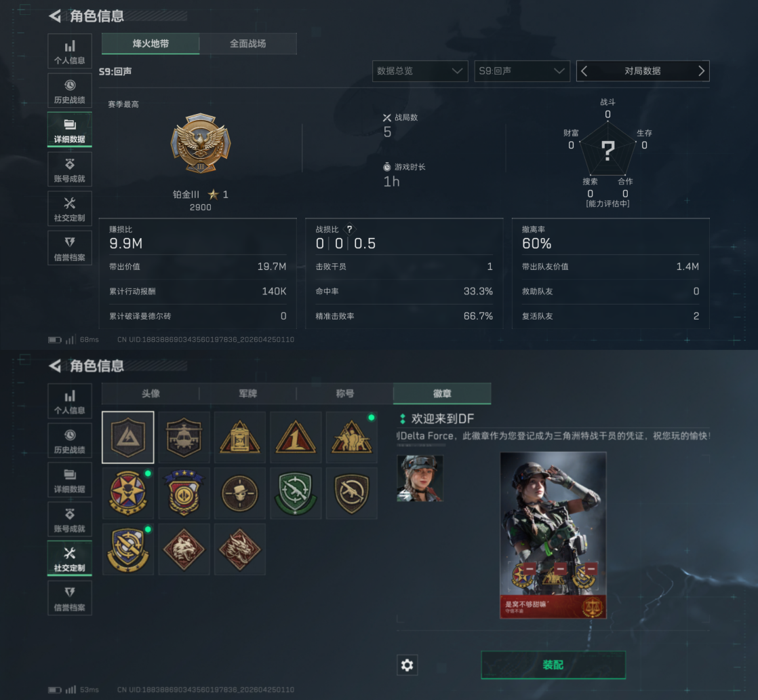Open the 军牌 tab
Viewport: 758px width, 700px height.
coord(248,394)
